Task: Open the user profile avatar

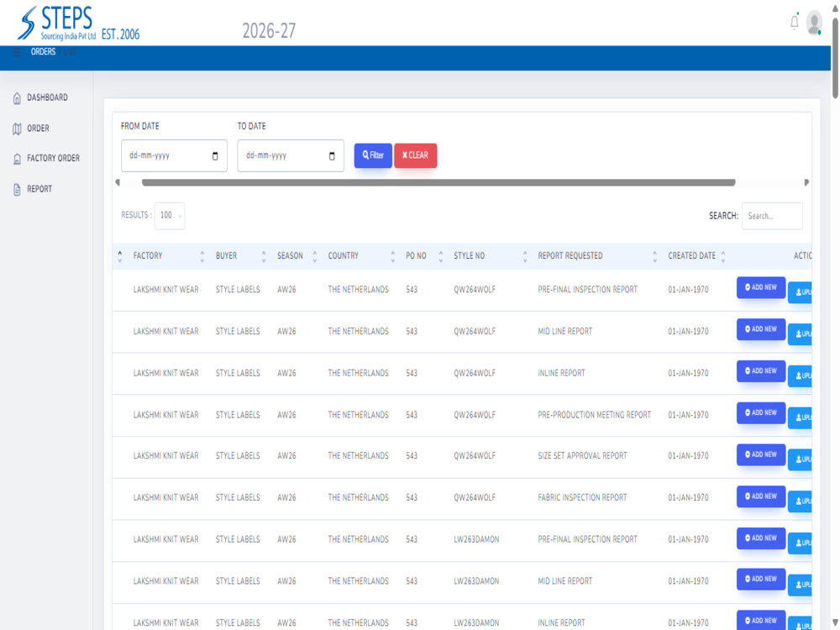Action: tap(814, 24)
